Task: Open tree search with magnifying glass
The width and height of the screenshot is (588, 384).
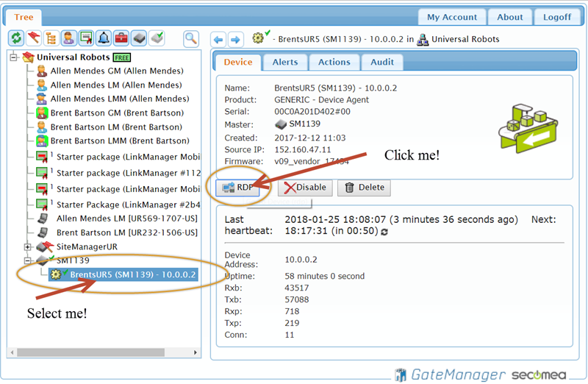Action: pyautogui.click(x=191, y=38)
